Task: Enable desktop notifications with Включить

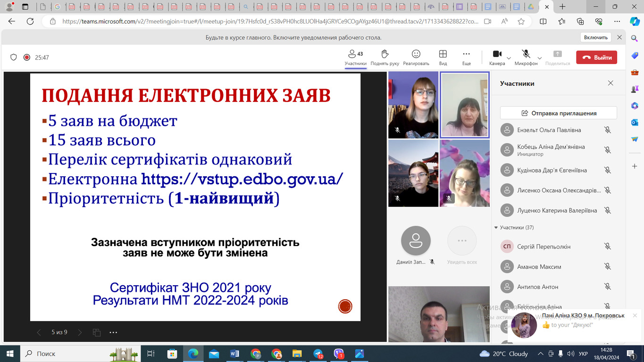Action: click(596, 38)
